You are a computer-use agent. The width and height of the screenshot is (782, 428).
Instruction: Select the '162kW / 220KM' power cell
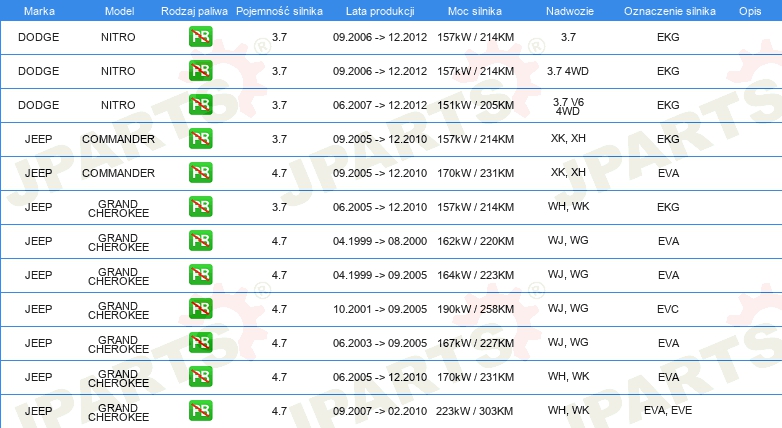pyautogui.click(x=475, y=241)
